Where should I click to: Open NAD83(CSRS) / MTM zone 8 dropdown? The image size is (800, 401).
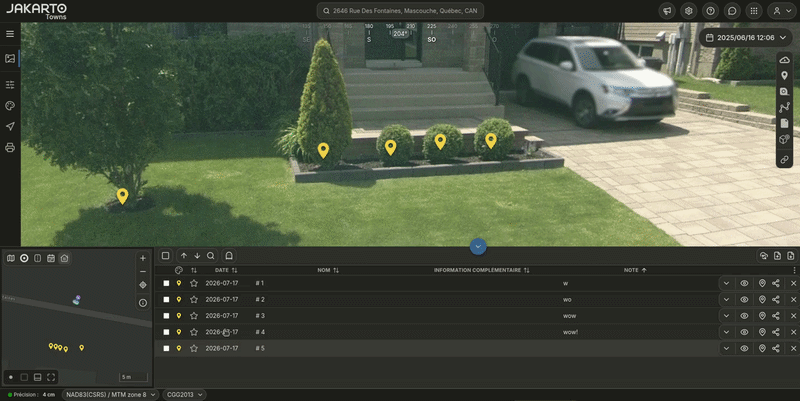(109, 394)
